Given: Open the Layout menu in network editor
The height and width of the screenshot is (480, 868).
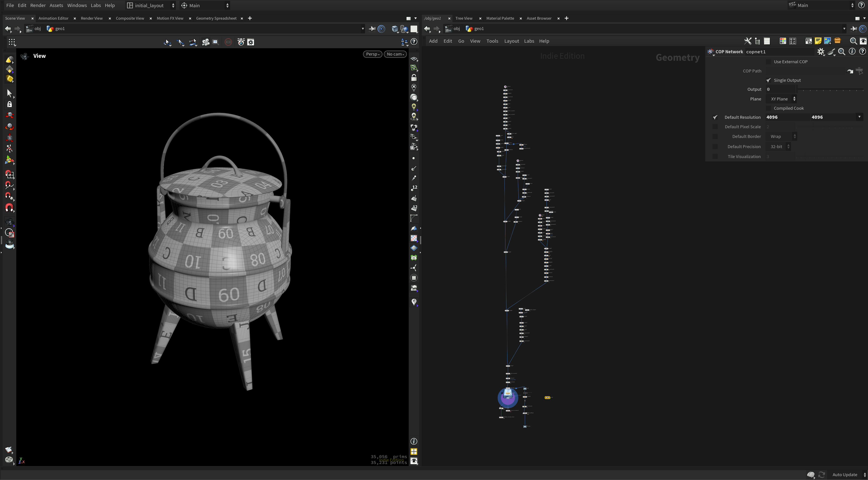Looking at the screenshot, I should (x=511, y=41).
